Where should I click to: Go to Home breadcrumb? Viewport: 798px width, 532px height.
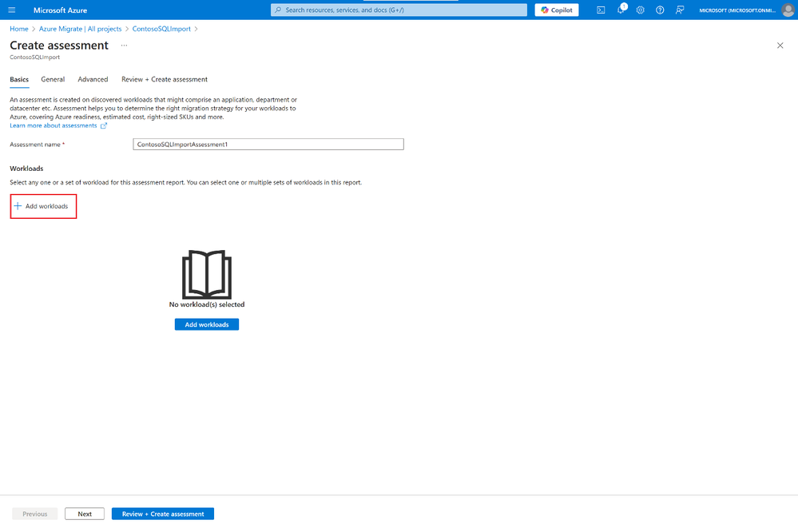coord(19,29)
